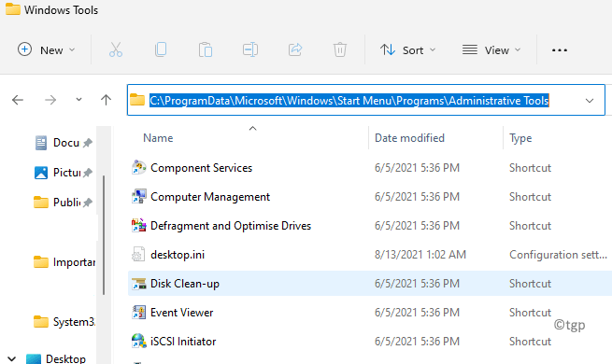612x364 pixels.
Task: Go forward with the right arrow
Action: 50,100
